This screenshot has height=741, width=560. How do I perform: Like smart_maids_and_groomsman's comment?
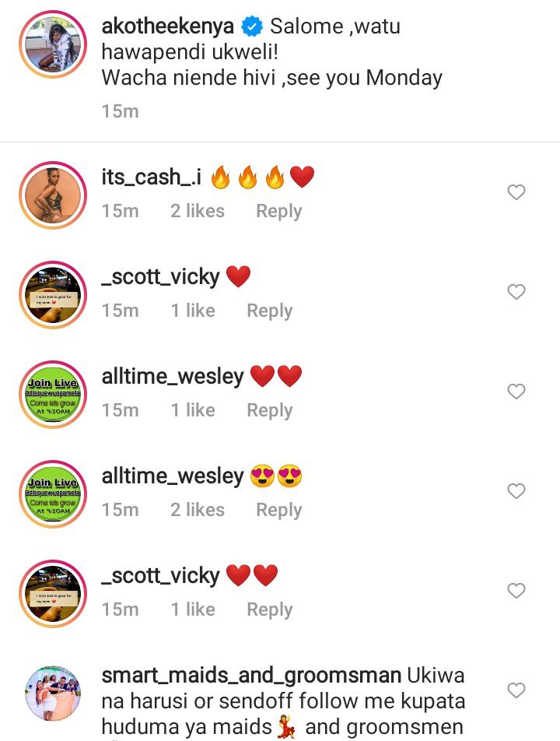pyautogui.click(x=516, y=690)
